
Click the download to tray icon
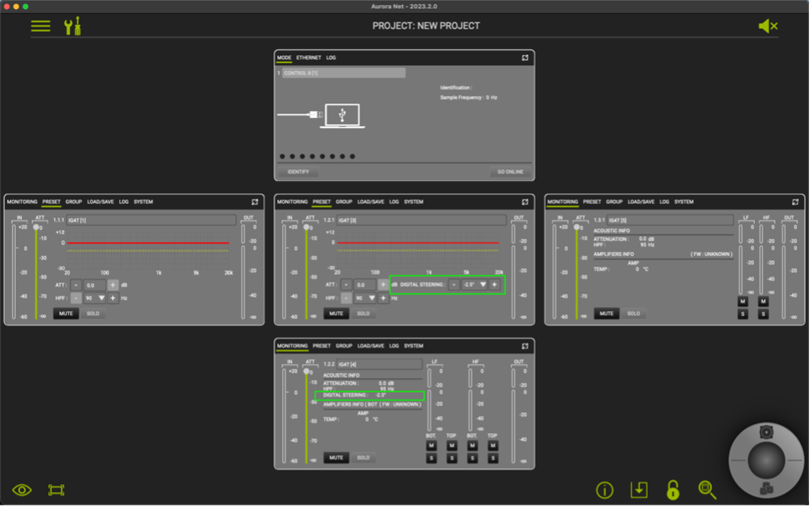point(639,490)
